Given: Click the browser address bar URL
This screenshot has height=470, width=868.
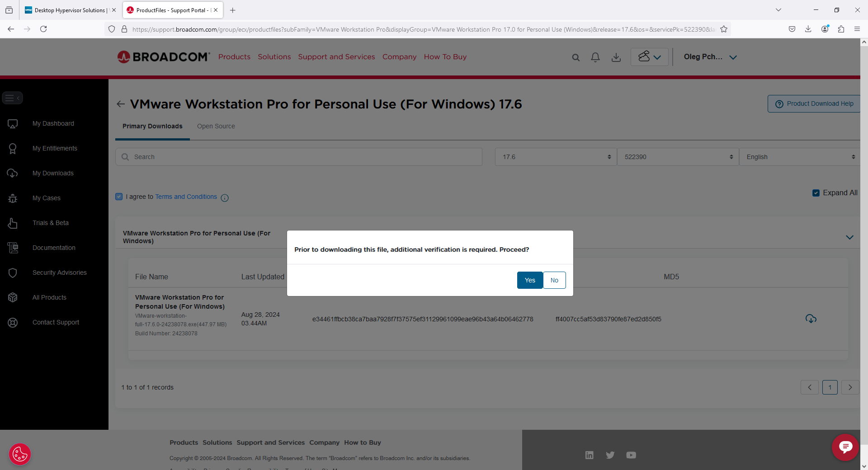Looking at the screenshot, I should coord(423,29).
